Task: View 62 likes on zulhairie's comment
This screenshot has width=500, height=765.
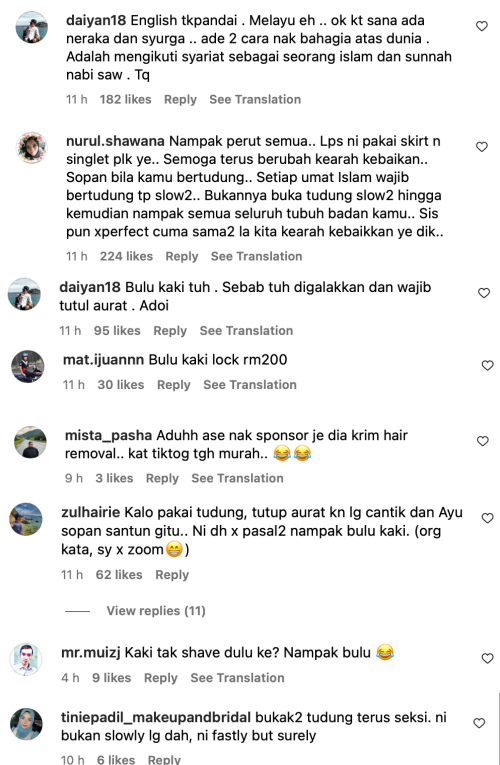Action: (x=119, y=575)
